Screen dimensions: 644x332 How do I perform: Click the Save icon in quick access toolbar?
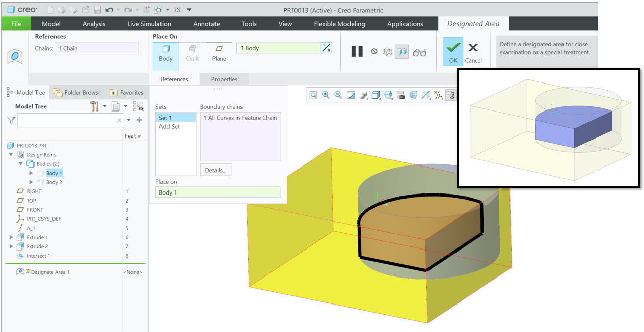pyautogui.click(x=97, y=9)
